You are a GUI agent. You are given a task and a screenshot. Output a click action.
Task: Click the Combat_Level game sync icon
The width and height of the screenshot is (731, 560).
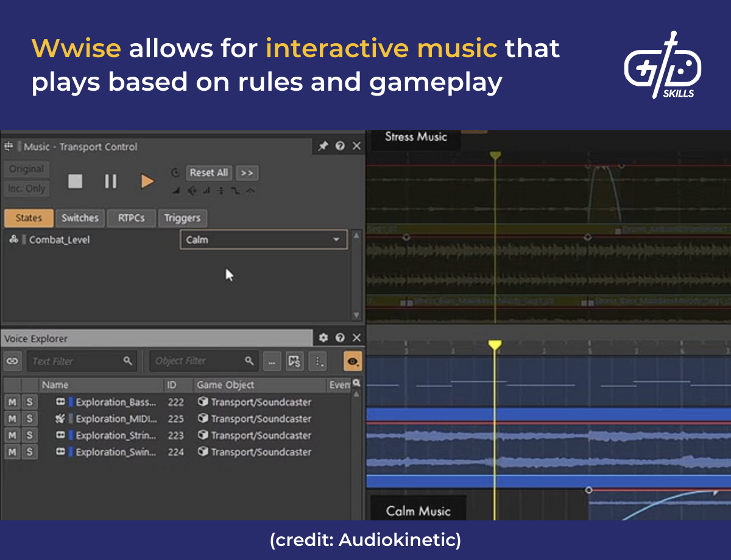15,239
